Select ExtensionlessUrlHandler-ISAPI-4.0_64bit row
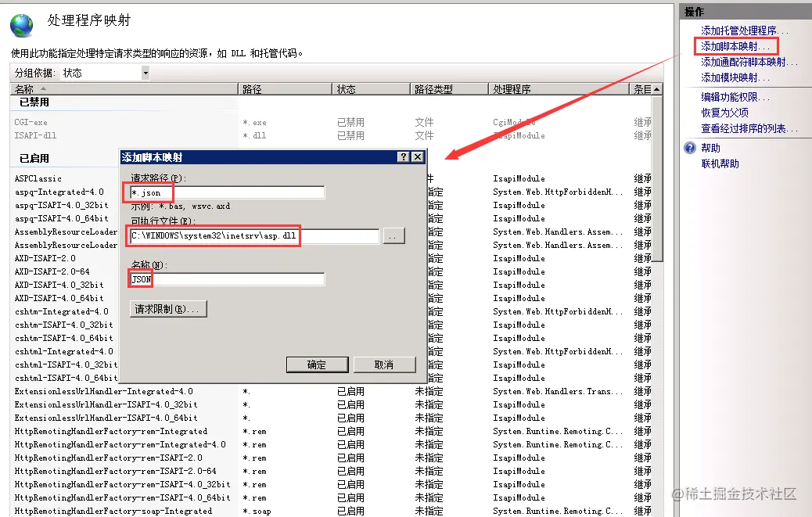 click(332, 418)
